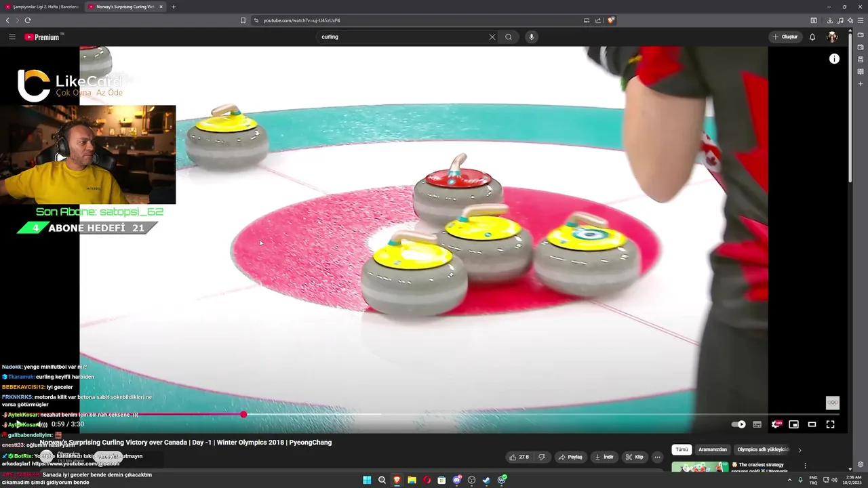Open sidebar settings gear at bottom right
The height and width of the screenshot is (488, 868).
(x=861, y=464)
